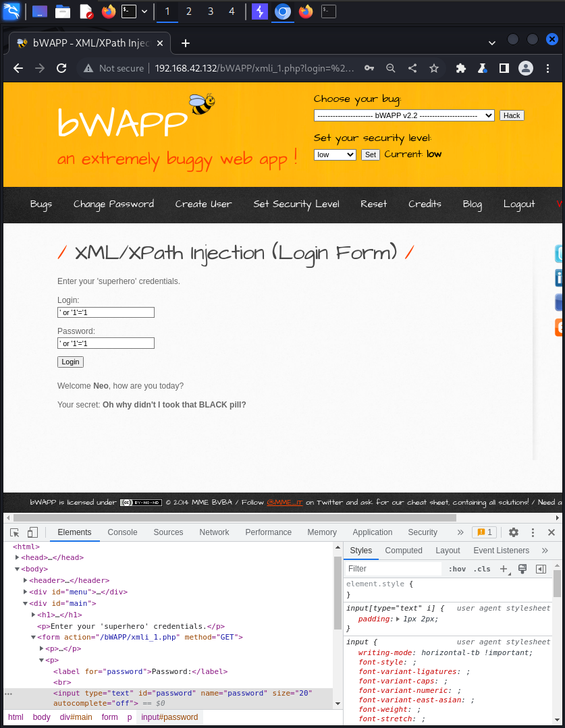This screenshot has width=565, height=728.
Task: Click the Password input field
Action: (x=106, y=343)
